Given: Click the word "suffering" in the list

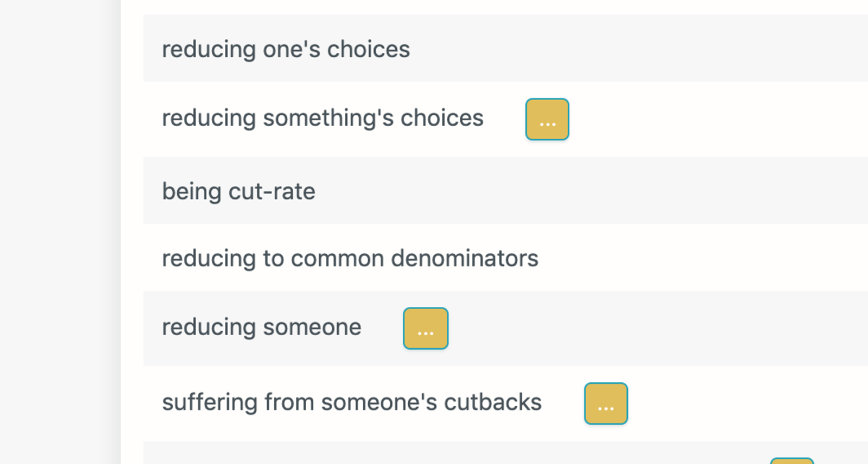Looking at the screenshot, I should 210,402.
